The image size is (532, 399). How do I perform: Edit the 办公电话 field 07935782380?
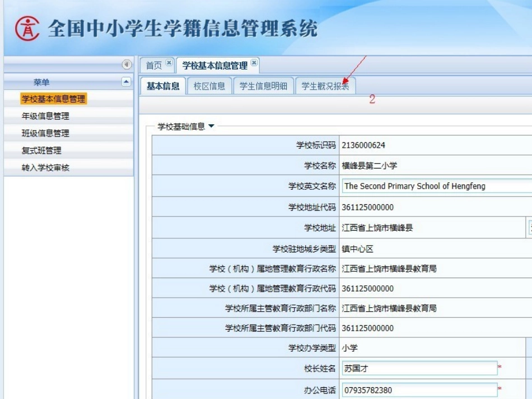(x=419, y=390)
